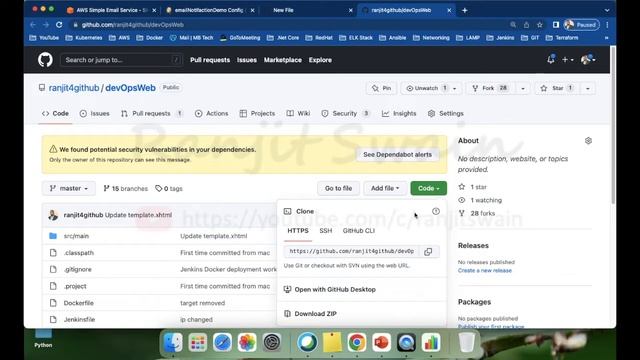Image resolution: width=640 pixels, height=360 pixels.
Task: Switch to AWS Simple Email Service tab
Action: tap(111, 10)
